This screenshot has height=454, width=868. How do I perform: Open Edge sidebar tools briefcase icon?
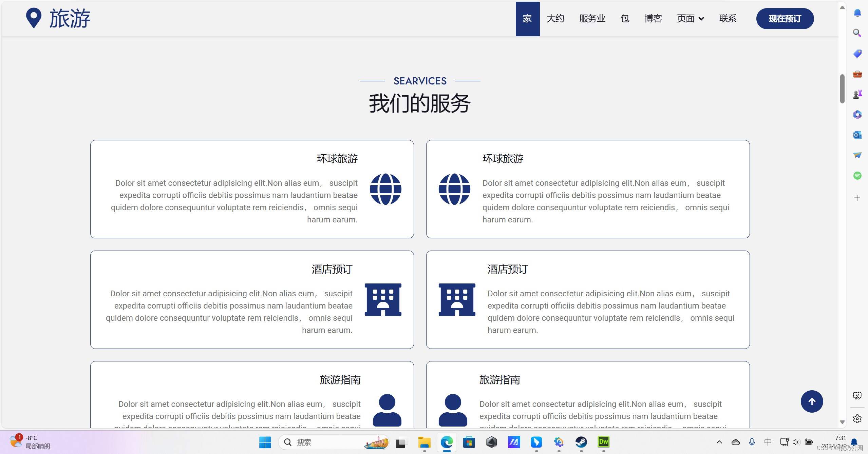[857, 74]
